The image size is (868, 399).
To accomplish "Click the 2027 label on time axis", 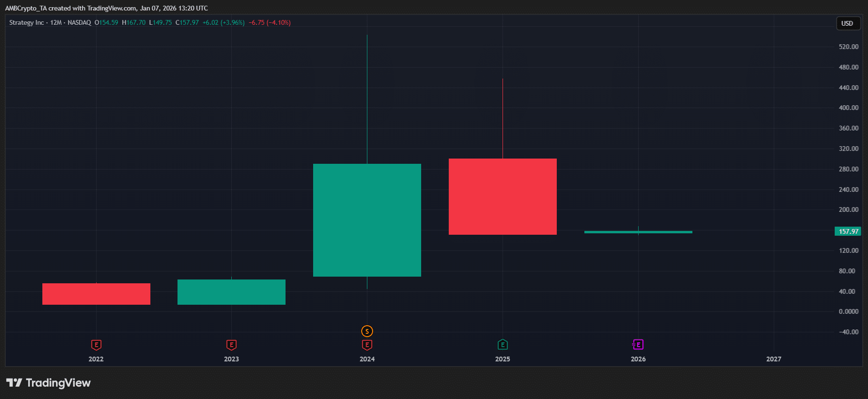I will point(773,359).
